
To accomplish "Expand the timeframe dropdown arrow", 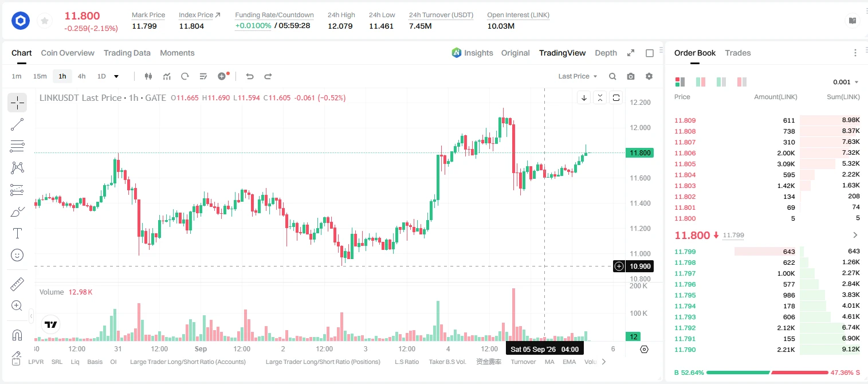I will pyautogui.click(x=116, y=76).
